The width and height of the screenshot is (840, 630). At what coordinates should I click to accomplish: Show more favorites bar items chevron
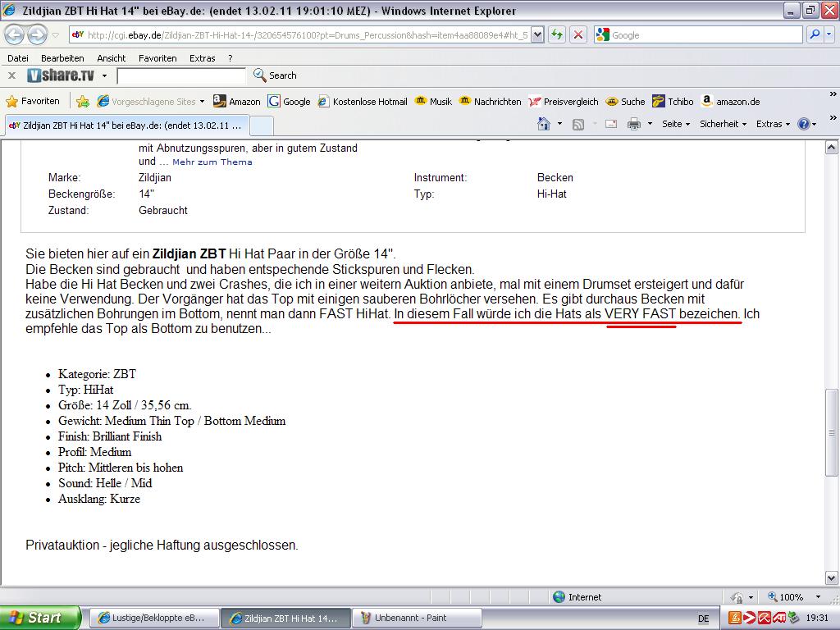(x=833, y=94)
